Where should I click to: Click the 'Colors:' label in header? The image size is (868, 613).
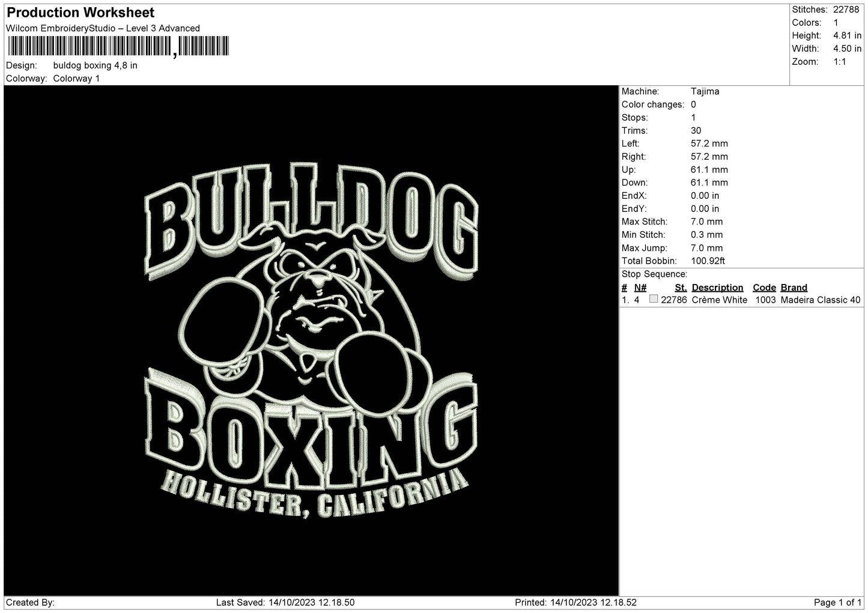(x=806, y=23)
